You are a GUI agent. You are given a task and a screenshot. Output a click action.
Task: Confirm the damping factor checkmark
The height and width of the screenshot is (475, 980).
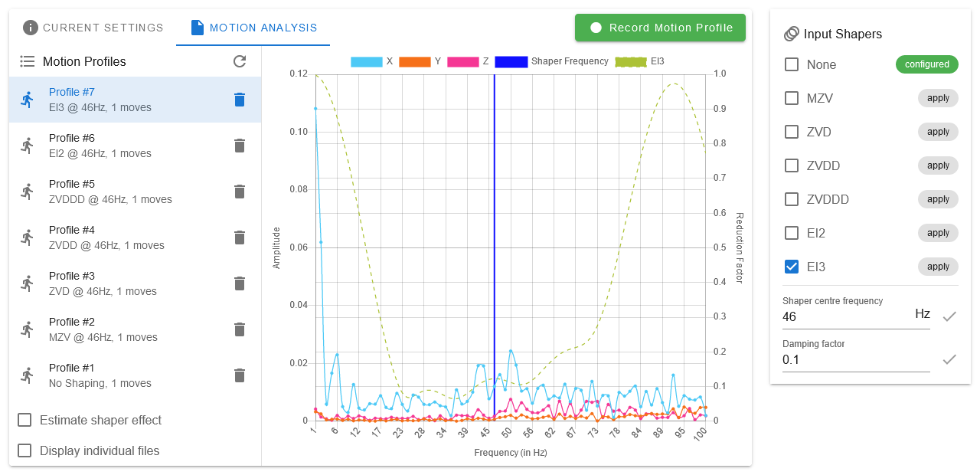tap(949, 359)
